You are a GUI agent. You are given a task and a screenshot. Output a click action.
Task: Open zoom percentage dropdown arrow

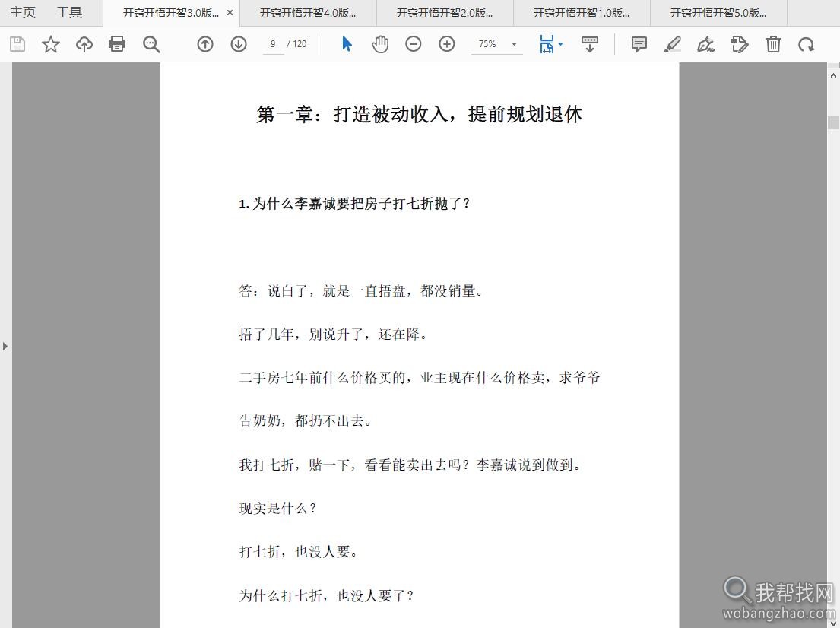[515, 44]
